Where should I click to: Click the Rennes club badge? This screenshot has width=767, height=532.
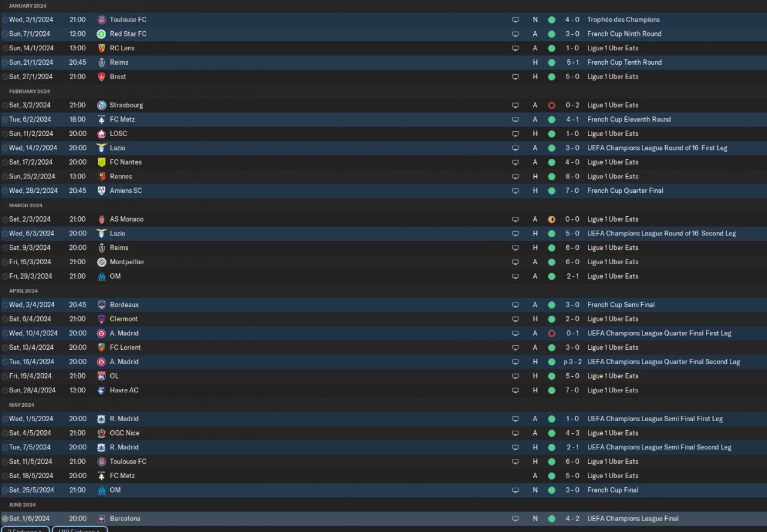coord(101,177)
